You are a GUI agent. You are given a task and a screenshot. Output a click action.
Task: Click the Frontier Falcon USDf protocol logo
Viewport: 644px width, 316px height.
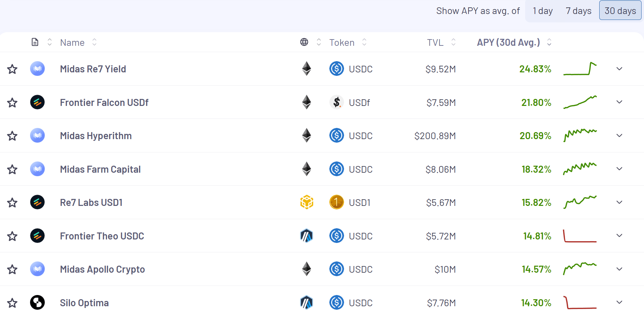tap(37, 102)
